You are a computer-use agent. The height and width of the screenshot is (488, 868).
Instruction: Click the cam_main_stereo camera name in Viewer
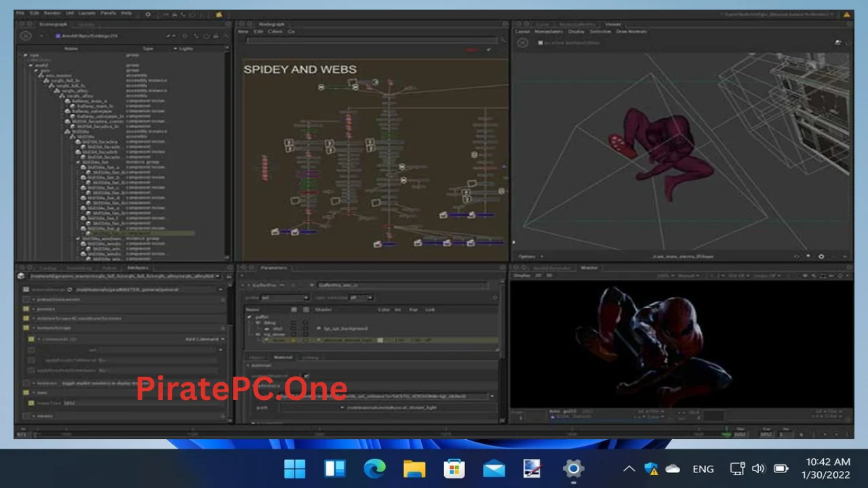(x=684, y=256)
